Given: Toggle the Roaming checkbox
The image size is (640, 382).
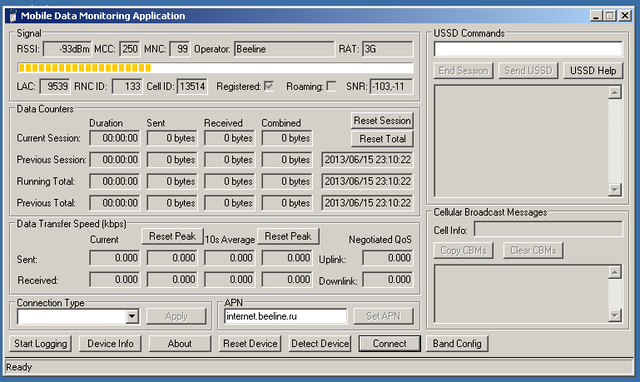Looking at the screenshot, I should [331, 86].
